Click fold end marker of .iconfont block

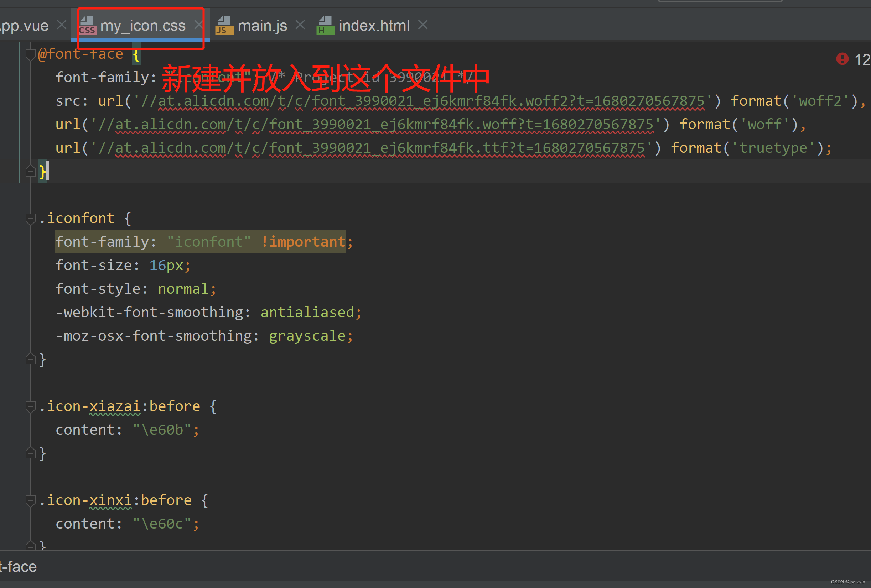tap(30, 359)
